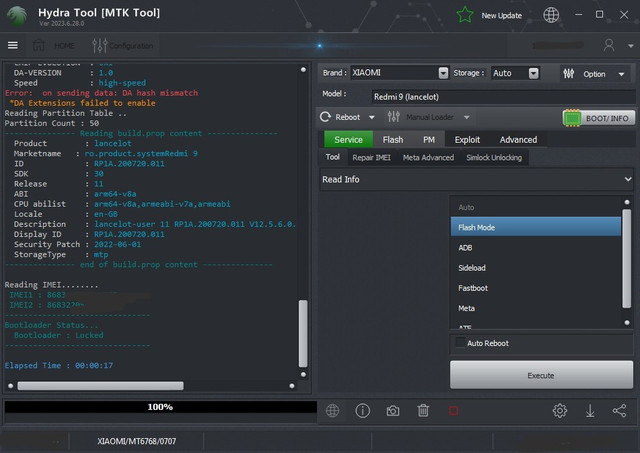Click the HOME label
Viewport: 640px width, 453px height.
(x=64, y=46)
